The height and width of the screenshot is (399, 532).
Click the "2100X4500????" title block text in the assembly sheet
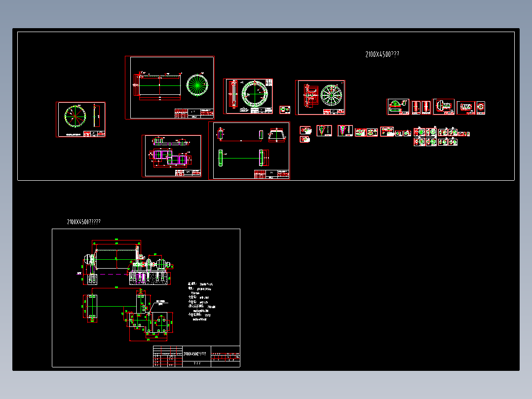pyautogui.click(x=195, y=354)
